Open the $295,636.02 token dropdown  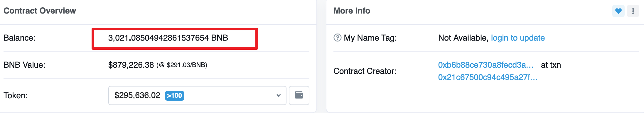point(197,95)
